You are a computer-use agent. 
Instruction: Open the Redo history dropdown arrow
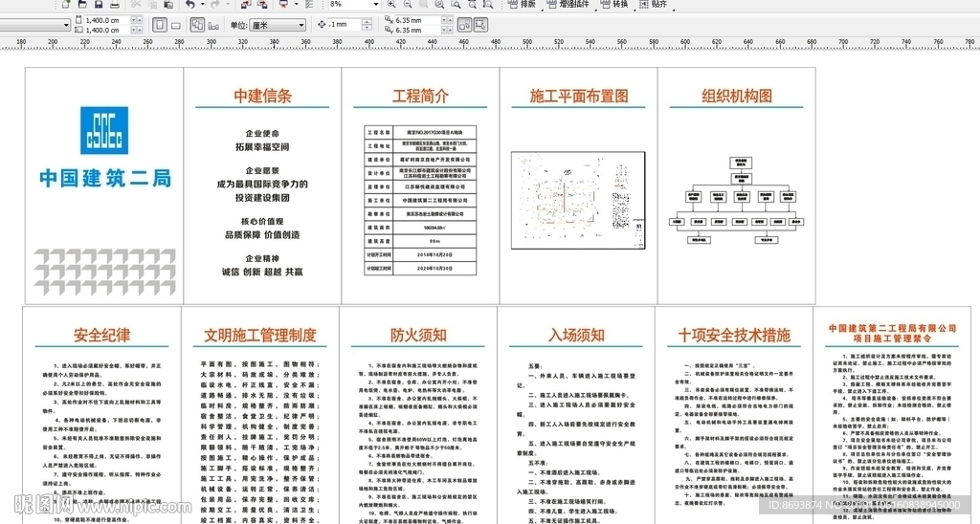tap(228, 5)
